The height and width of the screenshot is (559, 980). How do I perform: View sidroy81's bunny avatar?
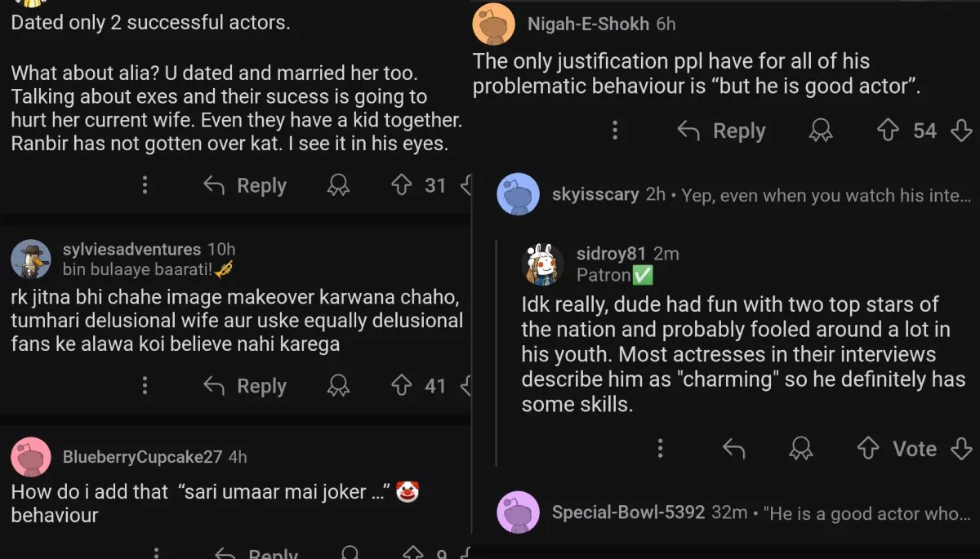pos(542,264)
